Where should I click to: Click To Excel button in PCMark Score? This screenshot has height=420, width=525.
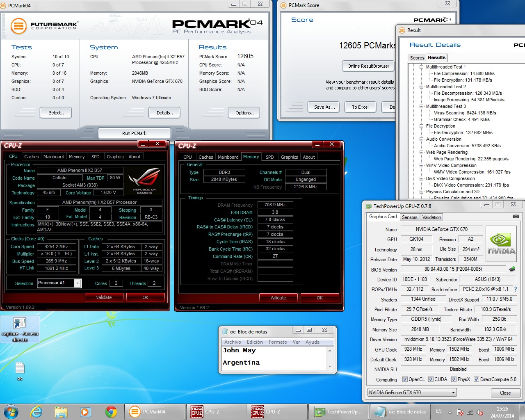(x=360, y=107)
